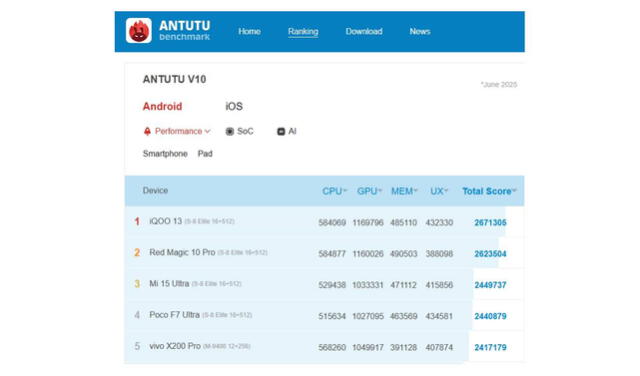
Task: Click total score 2449737
Action: tap(490, 285)
